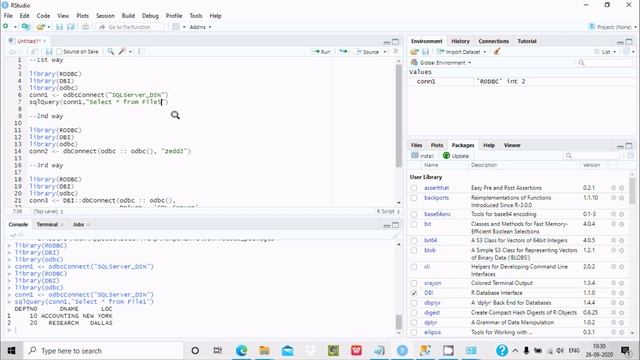Refresh the environment pane icon
Image resolution: width=640 pixels, height=360 pixels.
pyautogui.click(x=626, y=51)
